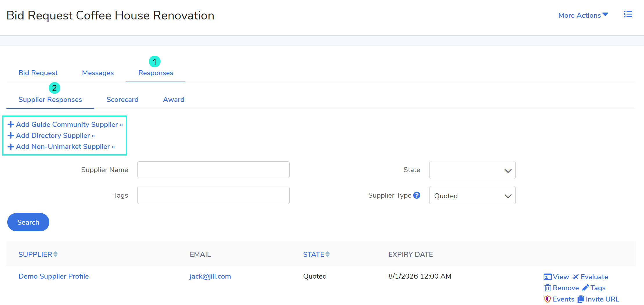Switch to the Messages tab
The image size is (644, 305).
point(98,73)
